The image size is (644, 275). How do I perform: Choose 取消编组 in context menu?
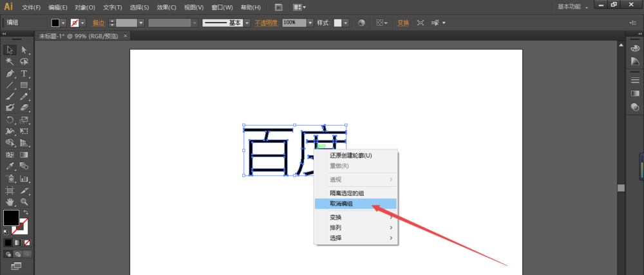355,204
